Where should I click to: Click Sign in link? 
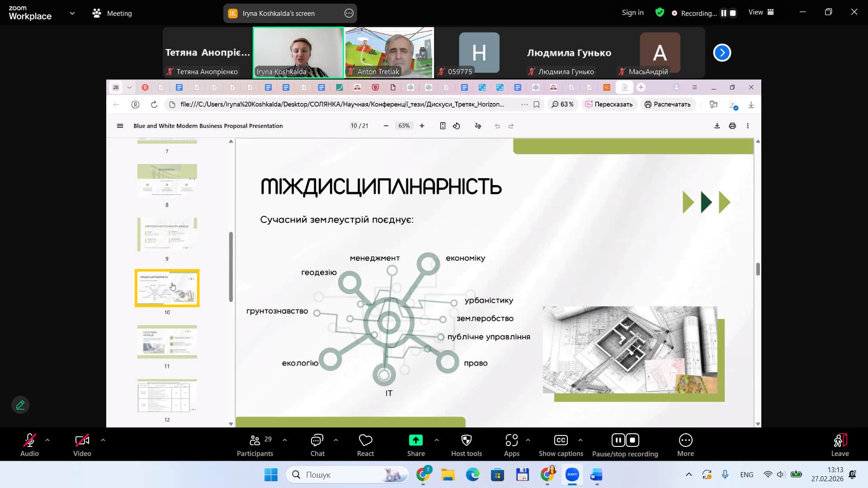[x=632, y=13]
